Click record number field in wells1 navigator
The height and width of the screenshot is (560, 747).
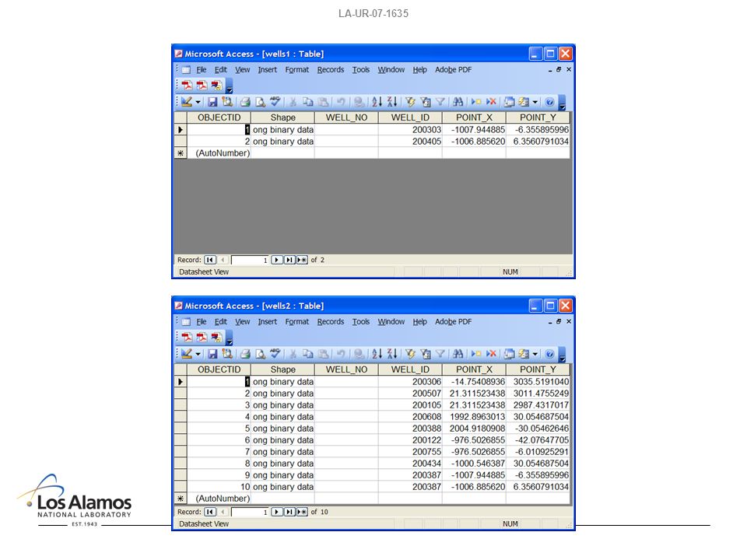pos(250,260)
